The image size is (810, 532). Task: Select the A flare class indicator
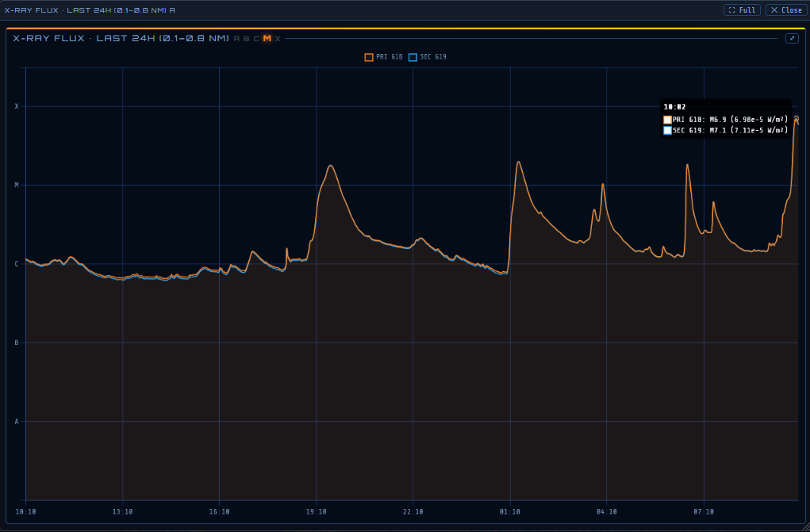pyautogui.click(x=236, y=39)
